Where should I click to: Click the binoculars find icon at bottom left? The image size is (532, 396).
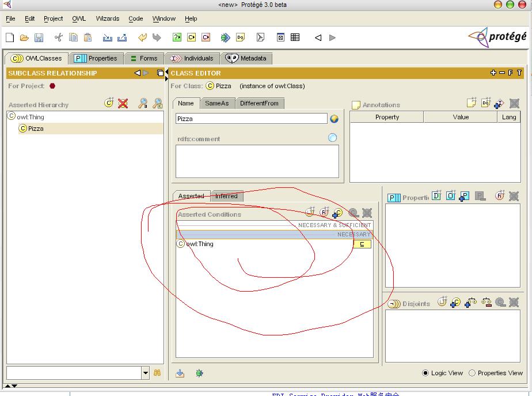coord(157,372)
